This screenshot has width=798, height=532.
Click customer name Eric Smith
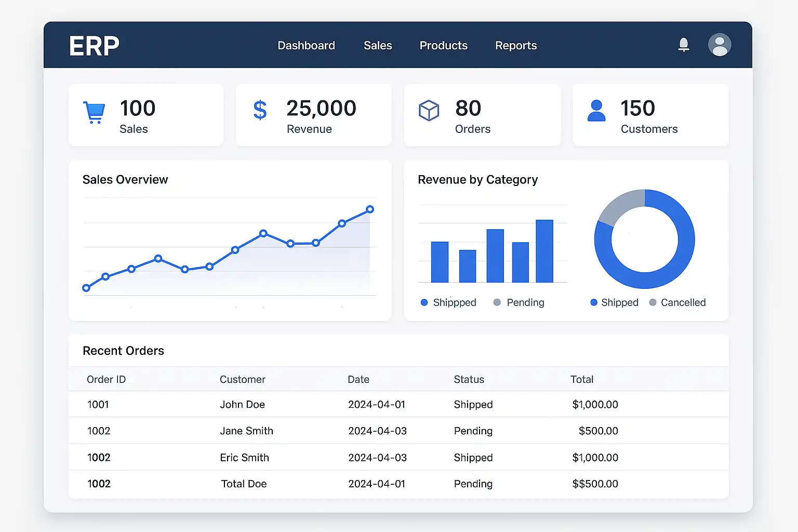click(244, 458)
